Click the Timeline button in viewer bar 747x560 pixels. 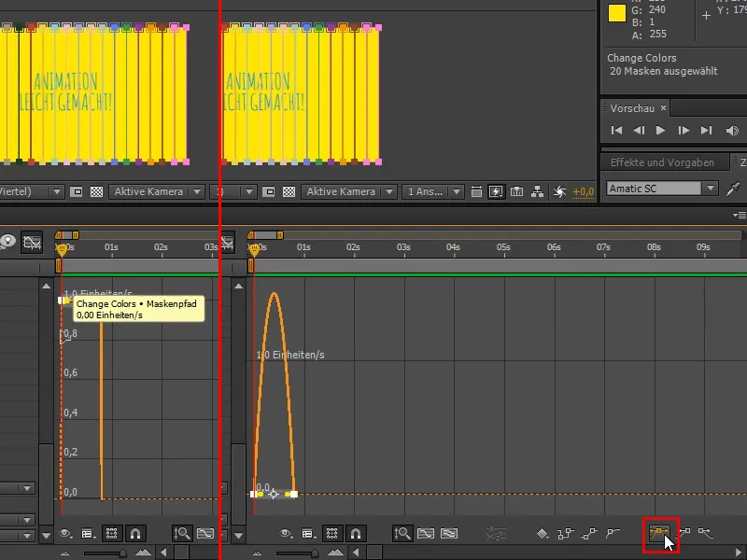click(517, 191)
